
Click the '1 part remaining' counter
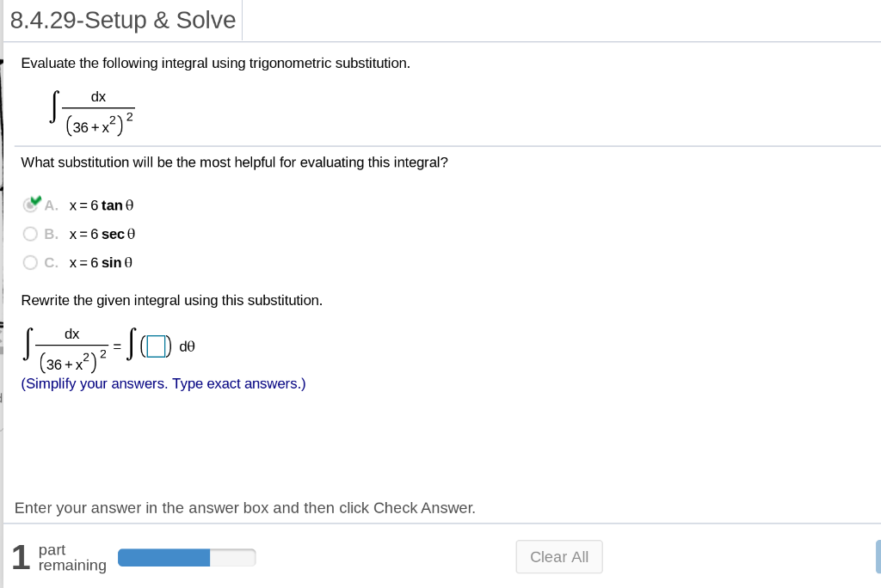[x=59, y=557]
